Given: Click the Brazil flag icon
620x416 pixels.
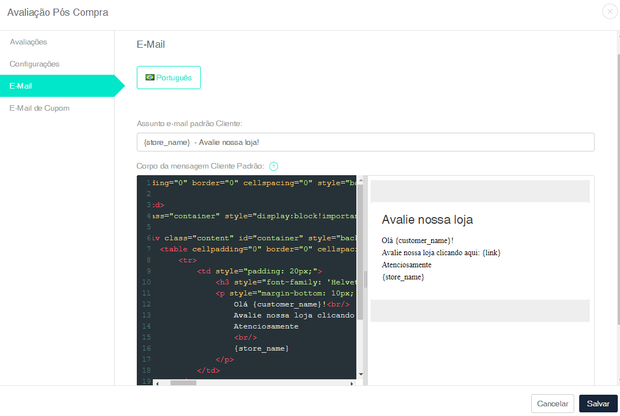Looking at the screenshot, I should [150, 77].
